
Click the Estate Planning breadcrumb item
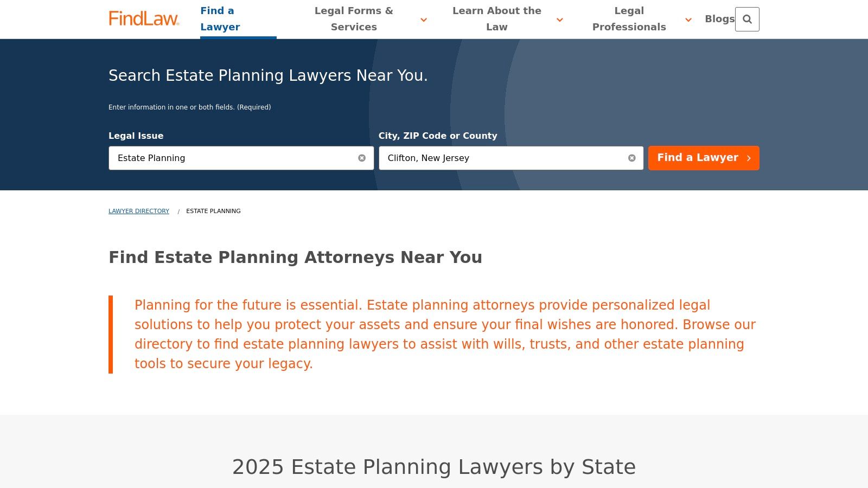[213, 211]
